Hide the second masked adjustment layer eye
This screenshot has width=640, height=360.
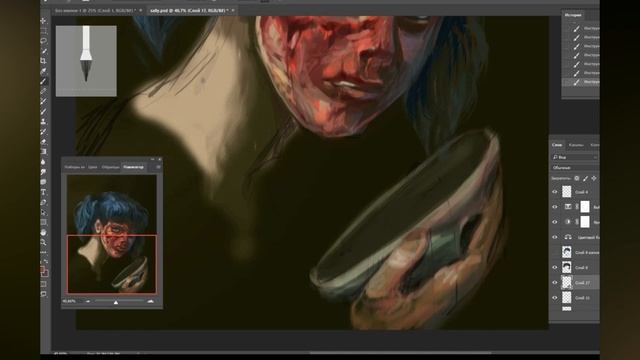[x=555, y=222]
